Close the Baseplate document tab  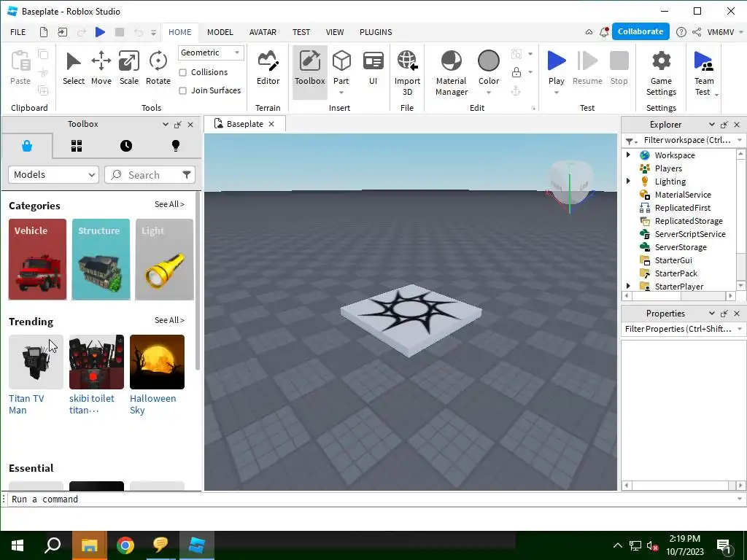click(x=271, y=124)
